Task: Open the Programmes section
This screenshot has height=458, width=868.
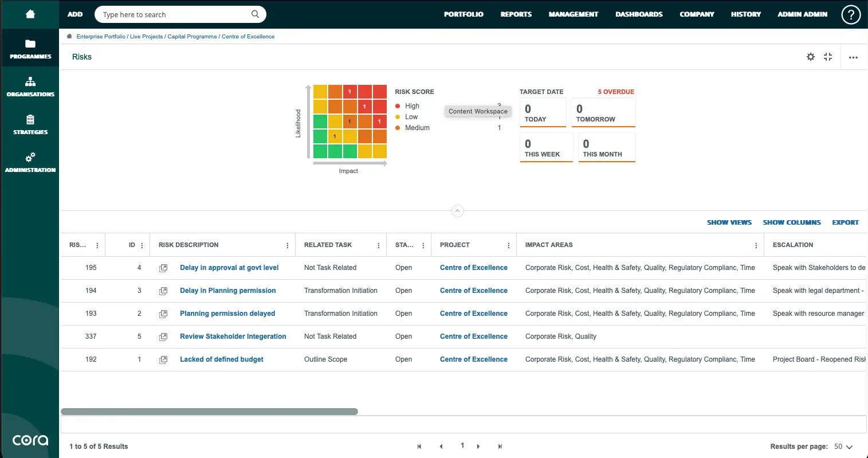Action: coord(30,49)
